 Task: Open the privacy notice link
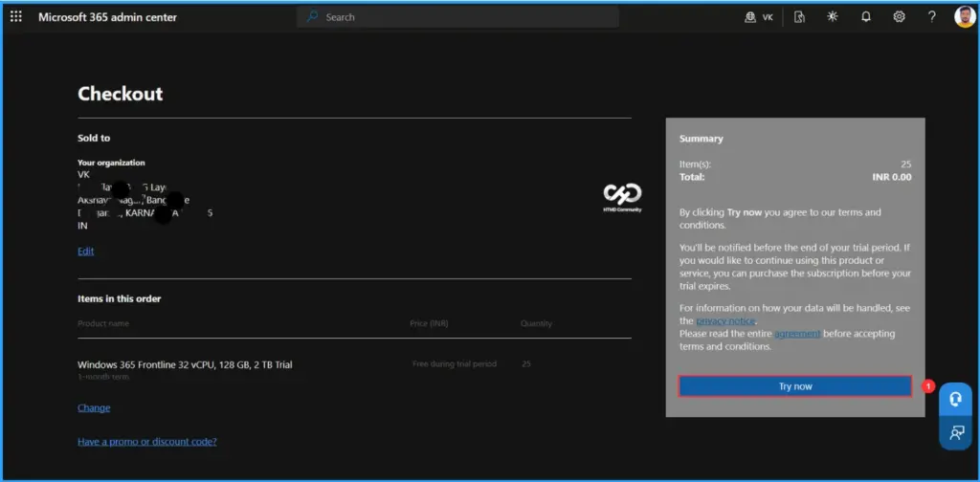pos(725,321)
